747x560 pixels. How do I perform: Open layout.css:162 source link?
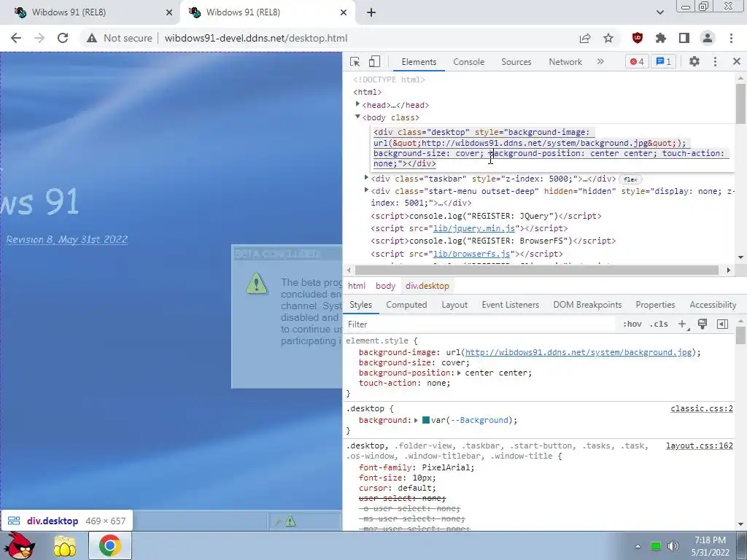pyautogui.click(x=700, y=446)
